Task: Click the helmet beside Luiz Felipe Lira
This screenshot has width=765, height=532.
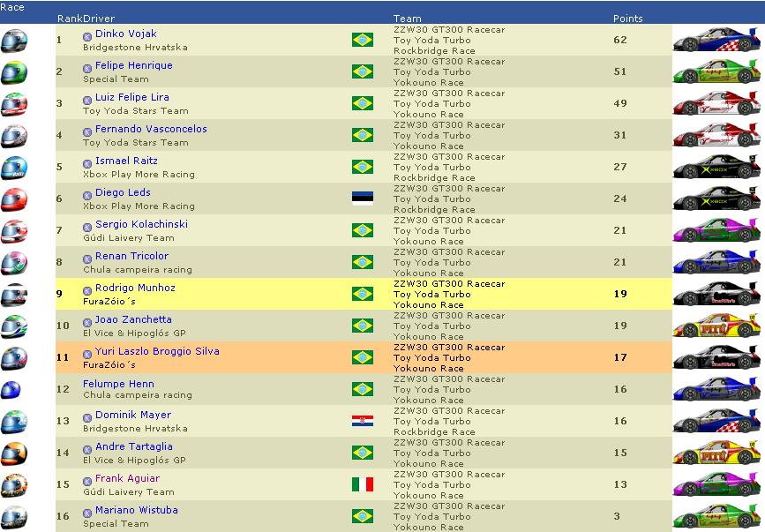Action: point(14,104)
